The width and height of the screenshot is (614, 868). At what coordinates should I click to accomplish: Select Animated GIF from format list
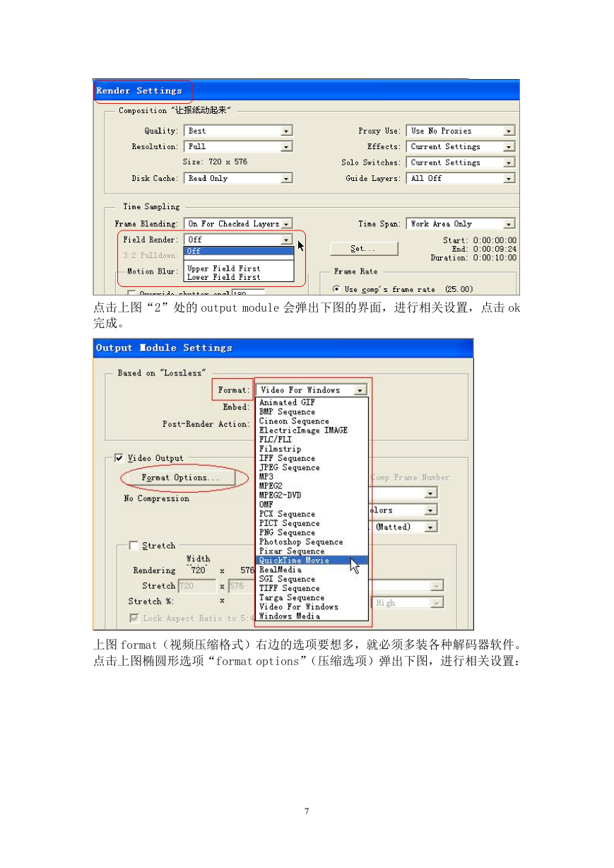tap(312, 402)
